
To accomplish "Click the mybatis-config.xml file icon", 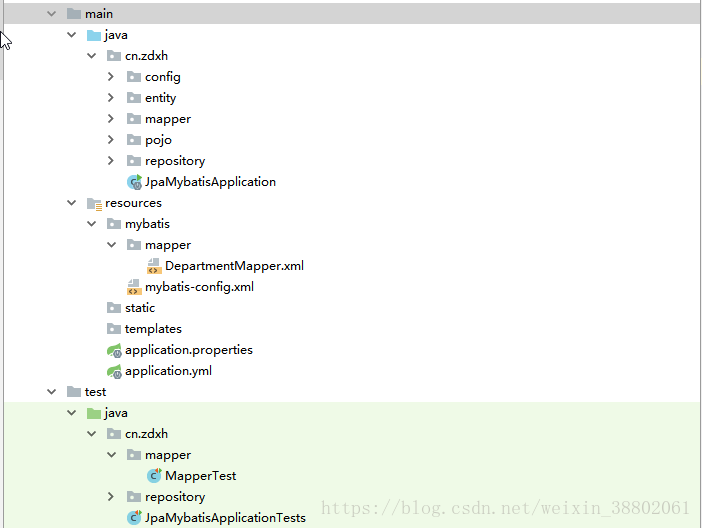I will click(134, 287).
